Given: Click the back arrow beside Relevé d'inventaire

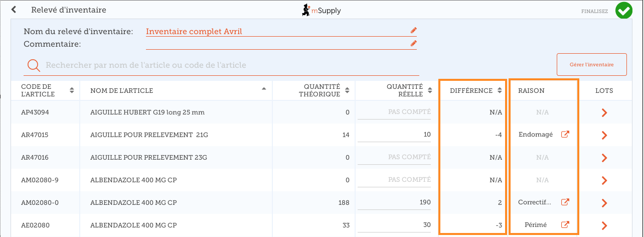Looking at the screenshot, I should pyautogui.click(x=14, y=10).
